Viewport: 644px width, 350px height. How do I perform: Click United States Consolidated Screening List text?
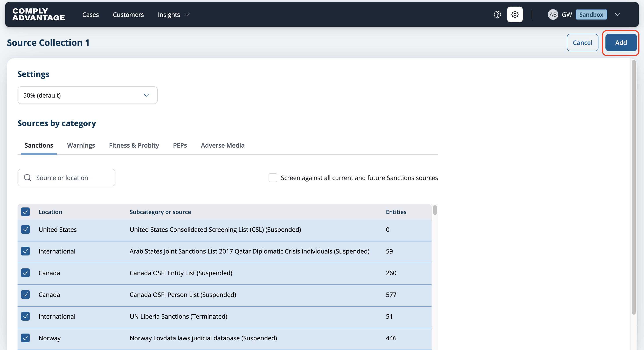click(x=215, y=230)
